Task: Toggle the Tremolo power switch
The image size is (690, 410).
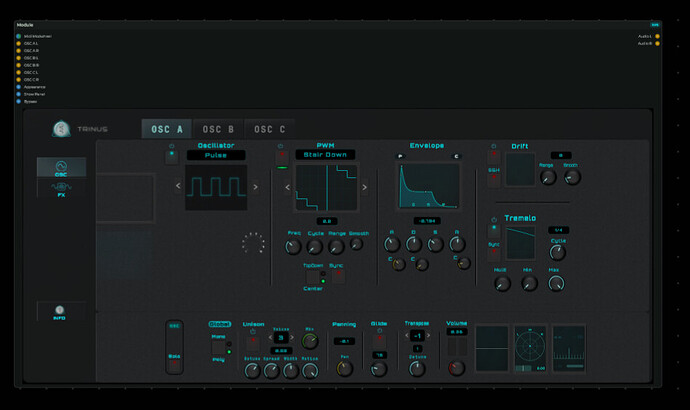Action: click(494, 231)
